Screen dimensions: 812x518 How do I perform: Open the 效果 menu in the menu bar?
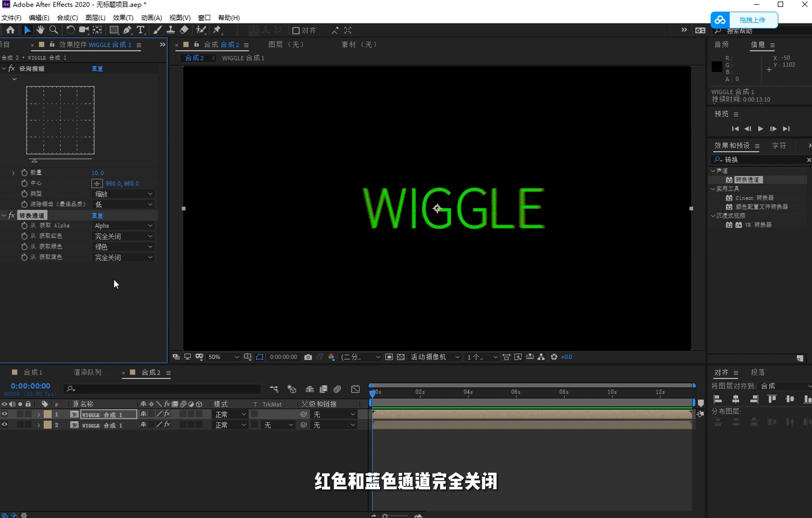[122, 18]
